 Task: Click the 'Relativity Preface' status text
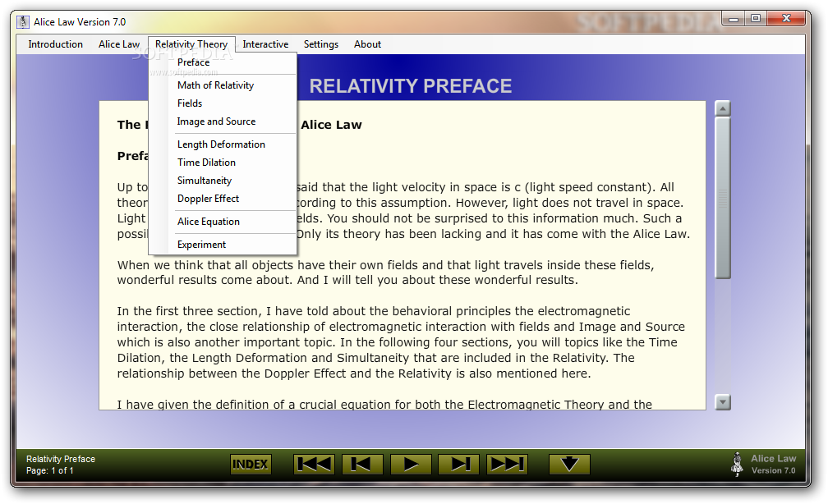tap(61, 459)
